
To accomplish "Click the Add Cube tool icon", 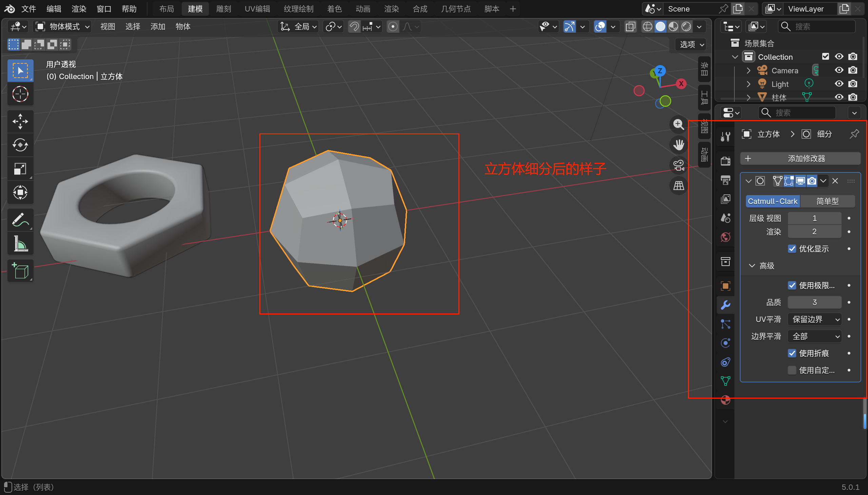I will point(20,271).
